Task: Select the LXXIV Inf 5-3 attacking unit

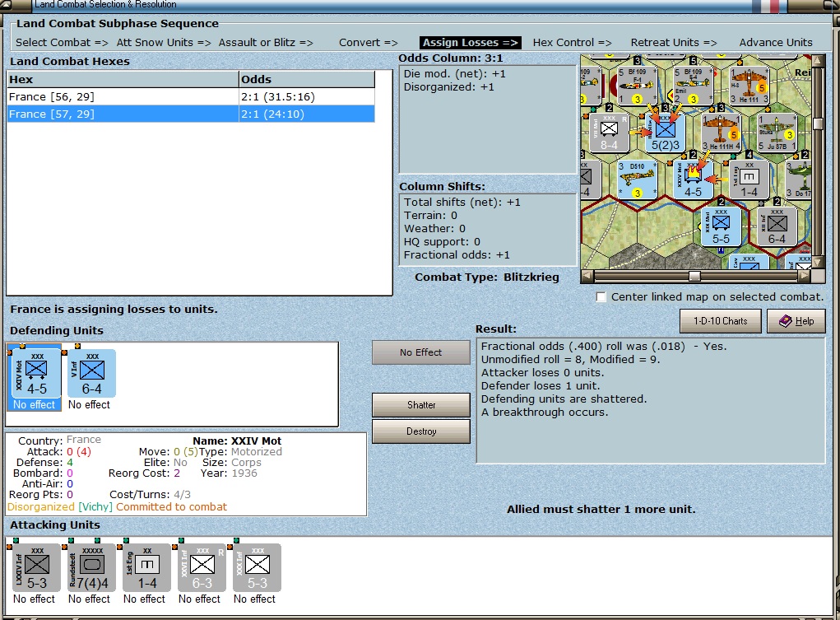Action: click(x=36, y=567)
